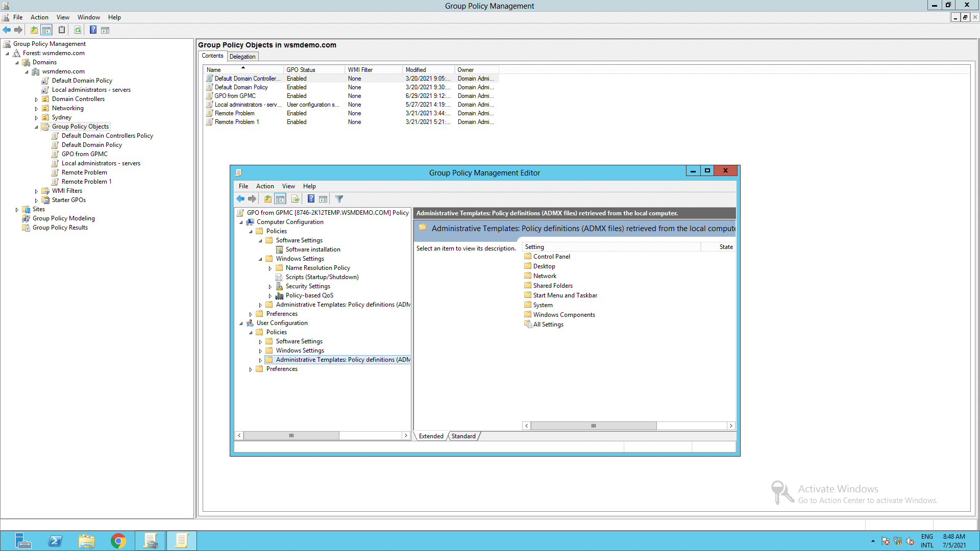The image size is (980, 551).
Task: Click Back arrow in Policy Editor toolbar
Action: click(240, 199)
